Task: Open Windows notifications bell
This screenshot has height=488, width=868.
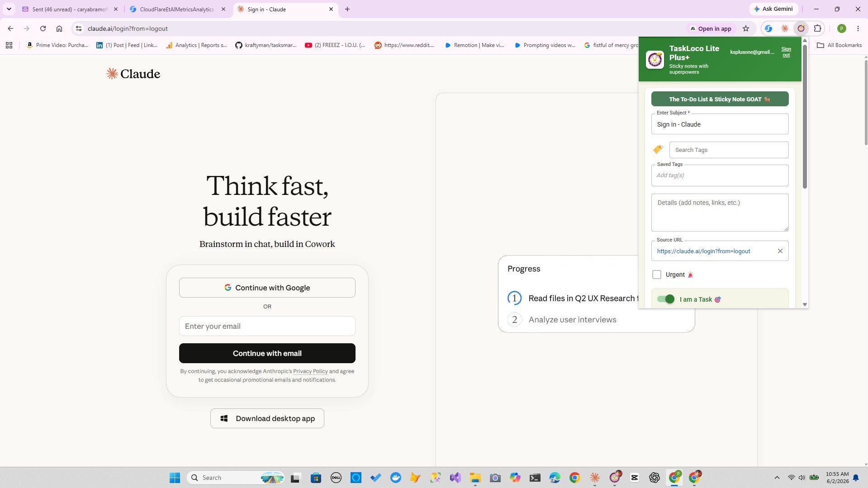Action: pyautogui.click(x=856, y=478)
